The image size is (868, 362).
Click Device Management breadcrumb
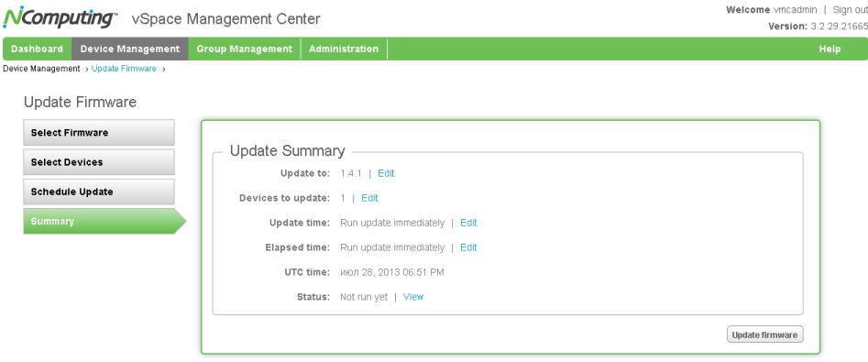point(41,69)
